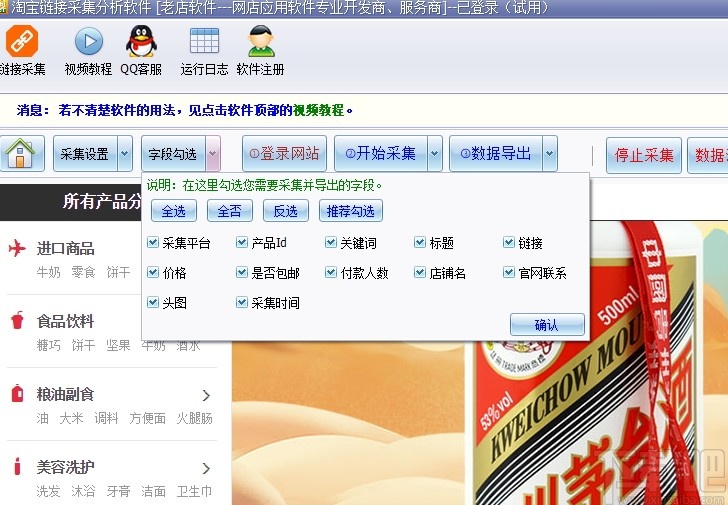Click the QQ客服 penguin icon
Image resolution: width=728 pixels, height=505 pixels.
(141, 41)
